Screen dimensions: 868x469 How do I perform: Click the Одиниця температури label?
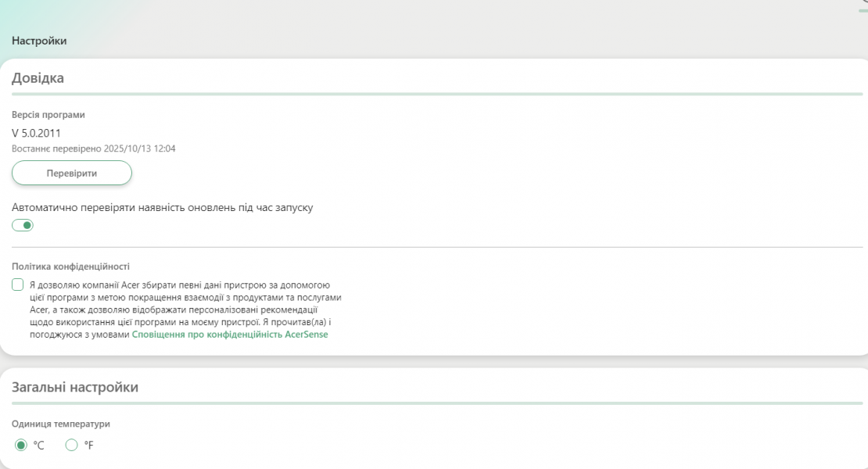point(61,424)
